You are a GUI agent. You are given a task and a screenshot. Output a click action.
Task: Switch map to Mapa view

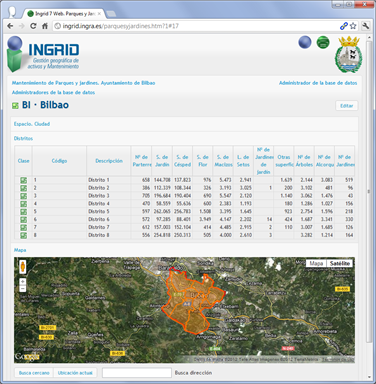[x=316, y=263]
